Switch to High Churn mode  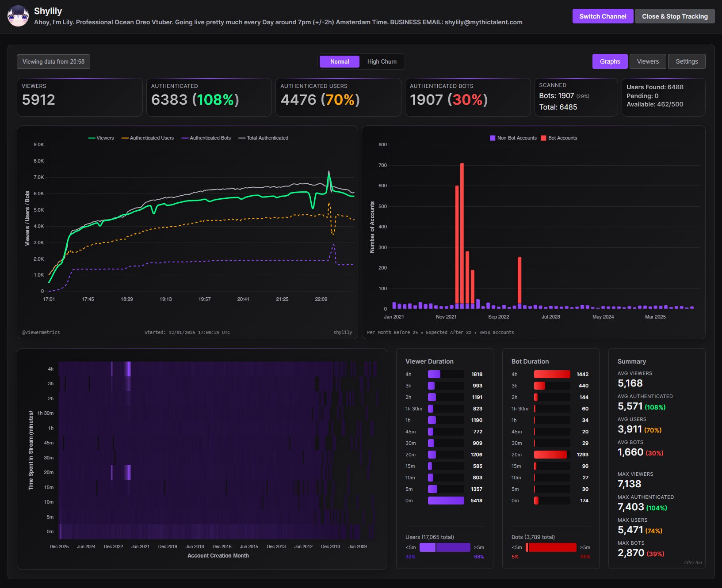[x=382, y=61]
